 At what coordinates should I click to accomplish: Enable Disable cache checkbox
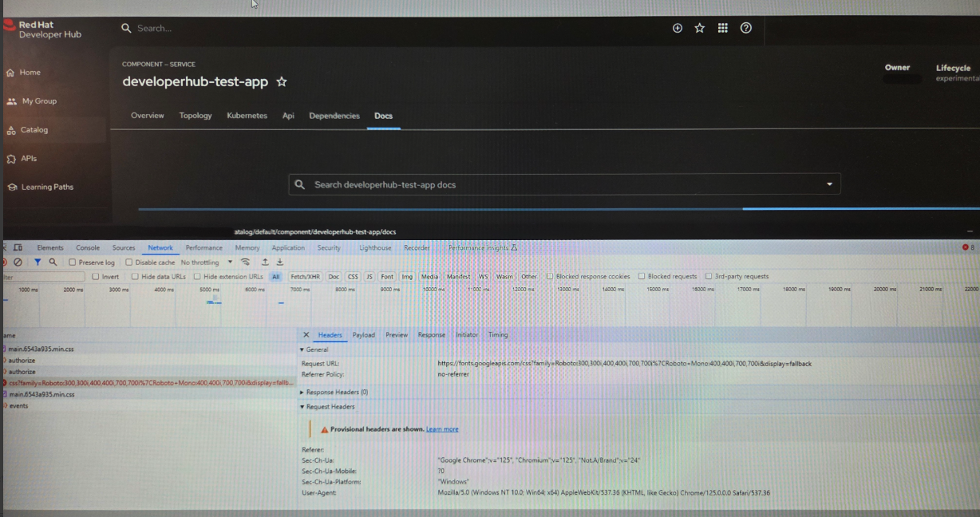point(129,262)
